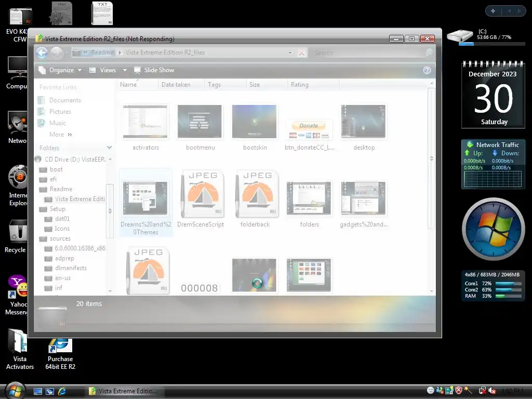Select the desktop thumbnail

363,122
